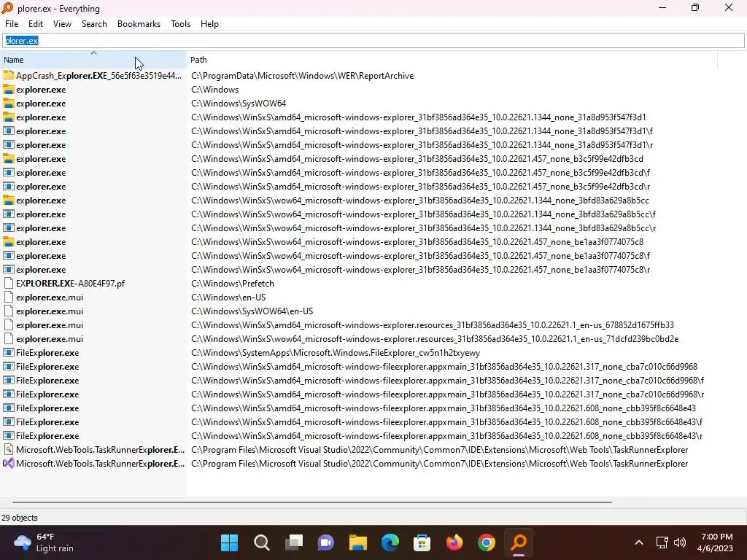Select the EXPLORER.EXE-A80E4F97.pf file icon
This screenshot has width=747, height=560.
pyautogui.click(x=8, y=283)
